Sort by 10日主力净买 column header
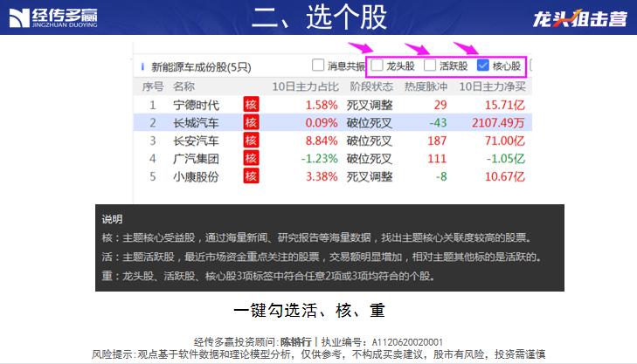The height and width of the screenshot is (364, 637). tap(492, 86)
